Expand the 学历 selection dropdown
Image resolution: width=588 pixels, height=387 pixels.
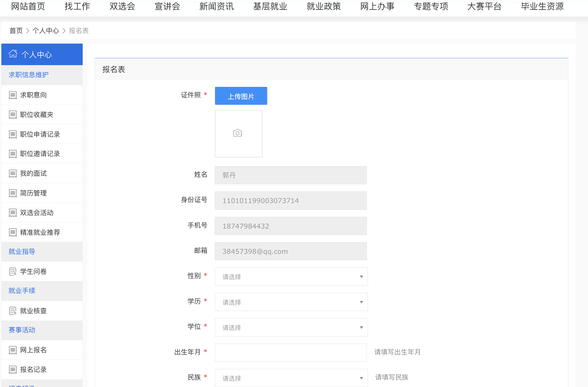click(x=291, y=302)
